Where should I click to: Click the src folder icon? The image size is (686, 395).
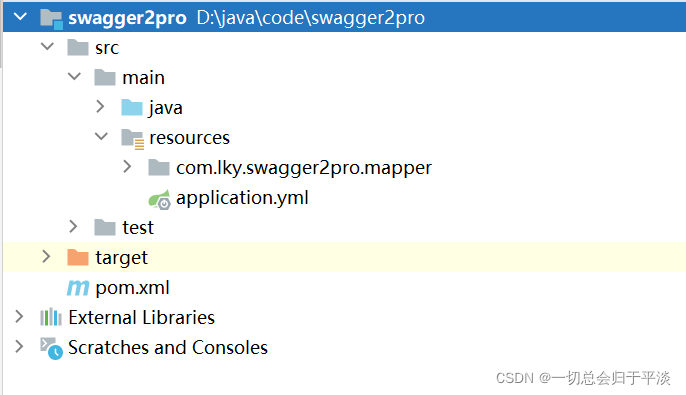[78, 47]
